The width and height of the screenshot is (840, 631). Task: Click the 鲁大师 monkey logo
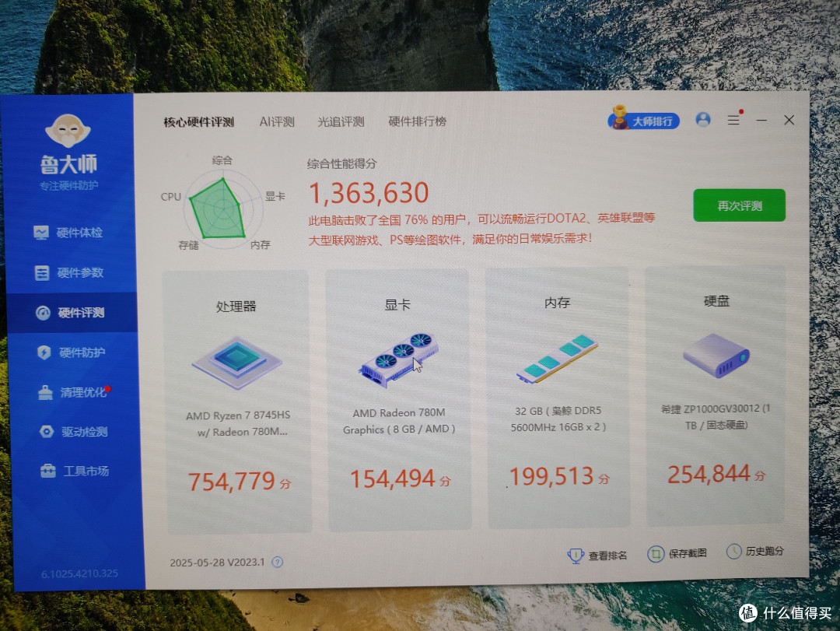[x=68, y=131]
